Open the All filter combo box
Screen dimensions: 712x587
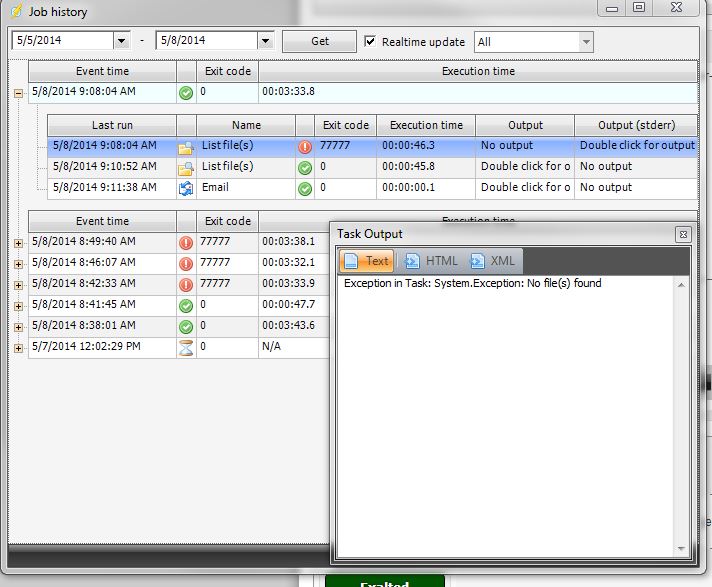click(x=585, y=42)
